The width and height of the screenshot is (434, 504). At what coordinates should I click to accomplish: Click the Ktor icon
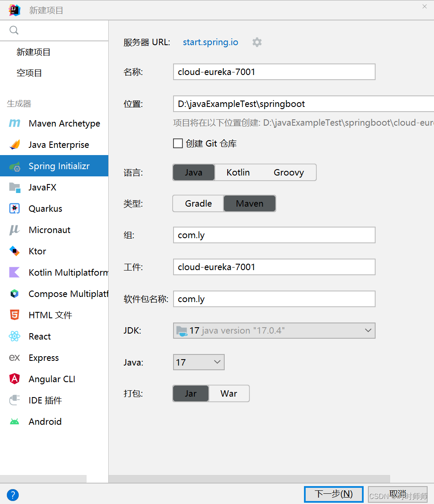pyautogui.click(x=14, y=251)
